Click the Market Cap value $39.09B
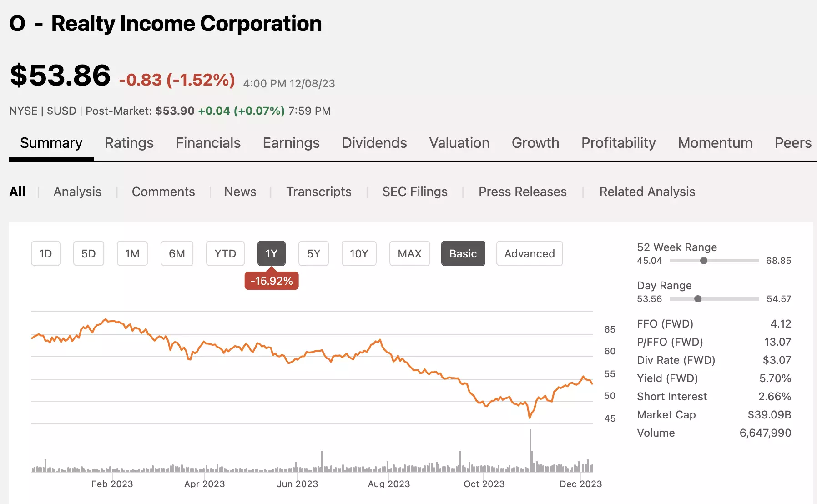 click(x=769, y=414)
